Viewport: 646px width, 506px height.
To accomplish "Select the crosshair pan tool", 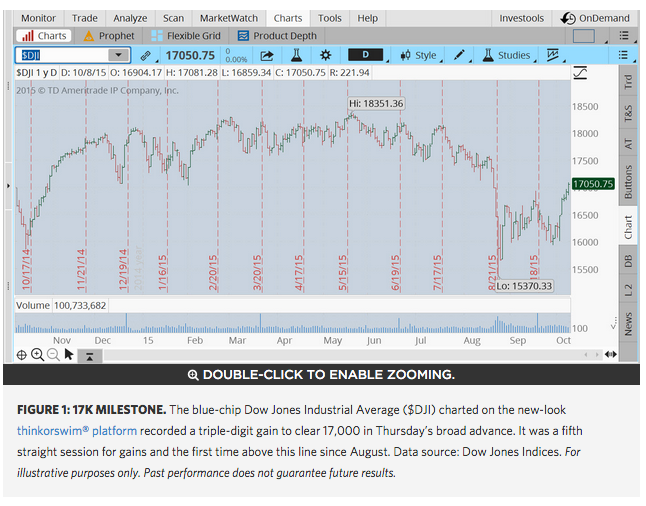I will (21, 355).
